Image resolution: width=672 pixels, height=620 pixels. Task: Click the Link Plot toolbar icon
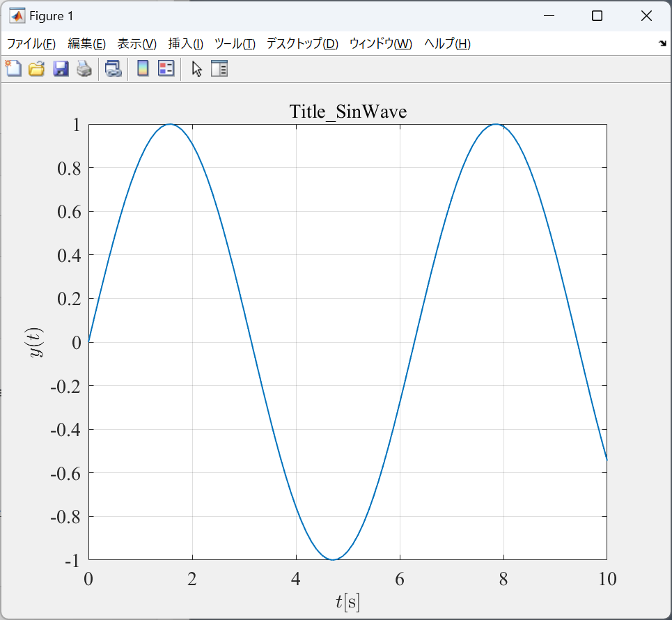click(113, 68)
